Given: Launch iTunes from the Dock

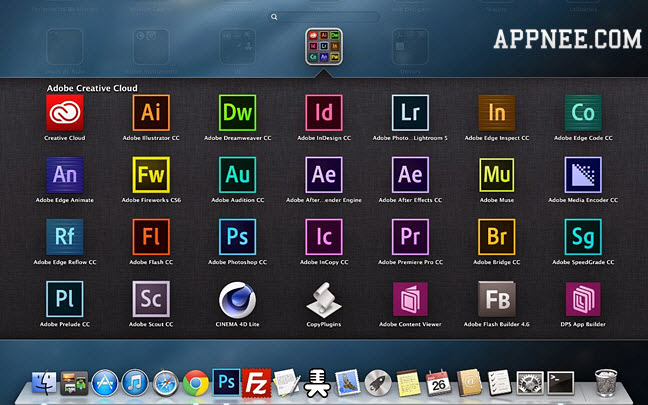Looking at the screenshot, I should click(135, 382).
